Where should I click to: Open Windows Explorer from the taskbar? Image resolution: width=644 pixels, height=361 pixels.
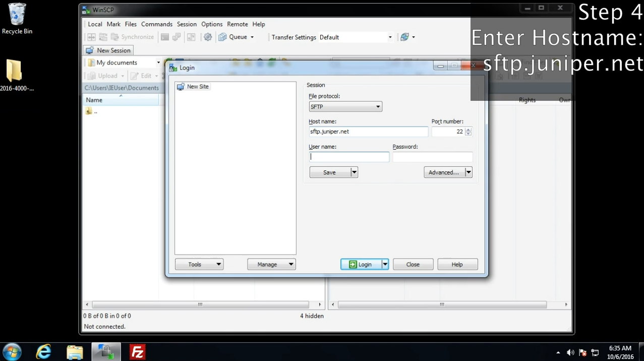[75, 352]
